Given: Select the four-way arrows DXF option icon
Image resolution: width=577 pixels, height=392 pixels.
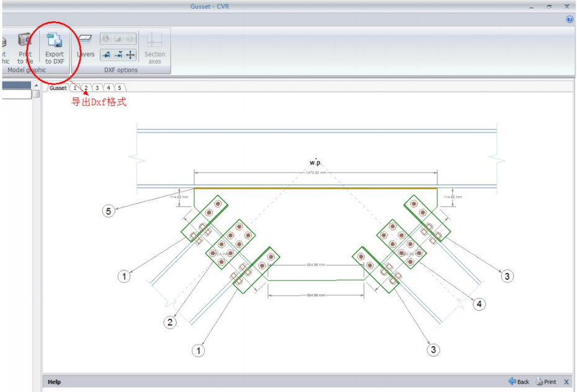Looking at the screenshot, I should pos(130,55).
